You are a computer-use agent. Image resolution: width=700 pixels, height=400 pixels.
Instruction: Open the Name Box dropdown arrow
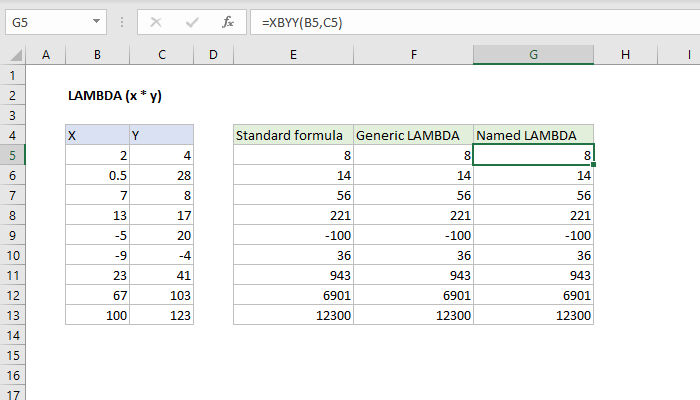[96, 21]
